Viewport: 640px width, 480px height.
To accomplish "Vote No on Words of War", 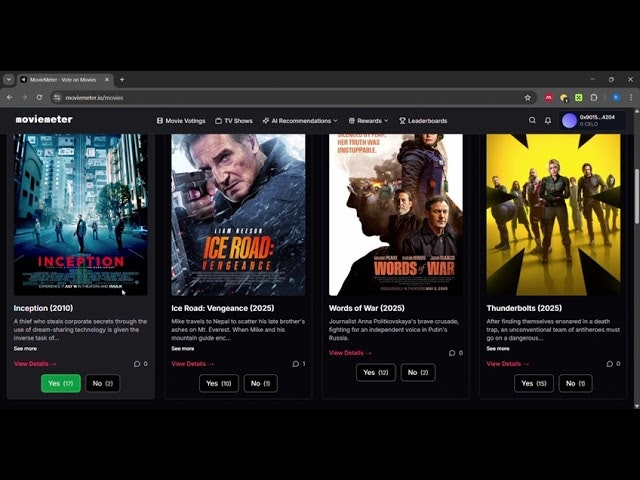I will tap(418, 372).
